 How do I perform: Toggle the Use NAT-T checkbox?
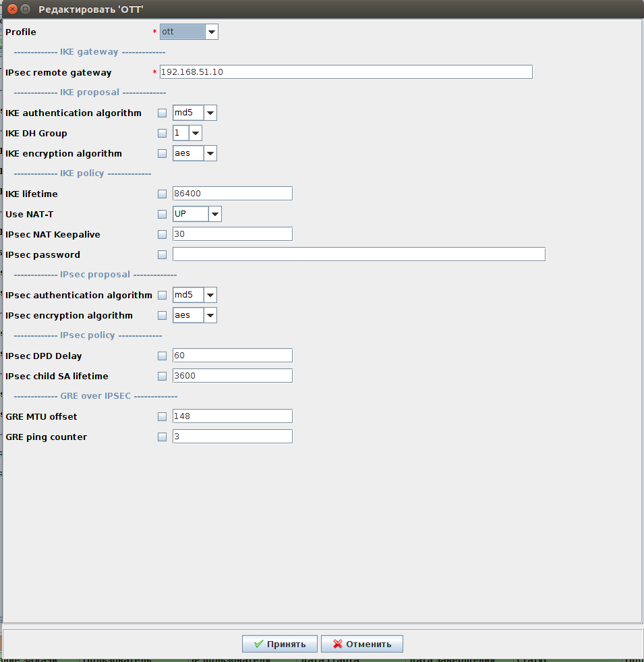(162, 215)
